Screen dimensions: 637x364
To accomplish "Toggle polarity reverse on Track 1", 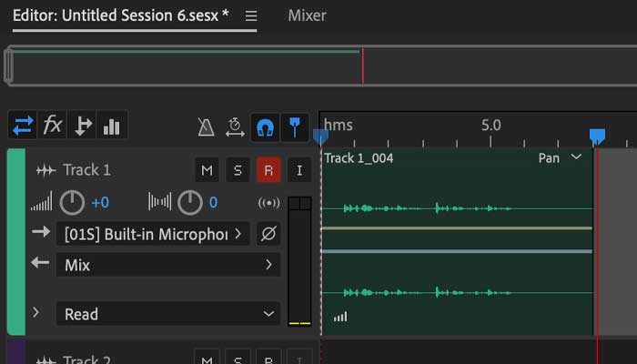I will click(268, 234).
